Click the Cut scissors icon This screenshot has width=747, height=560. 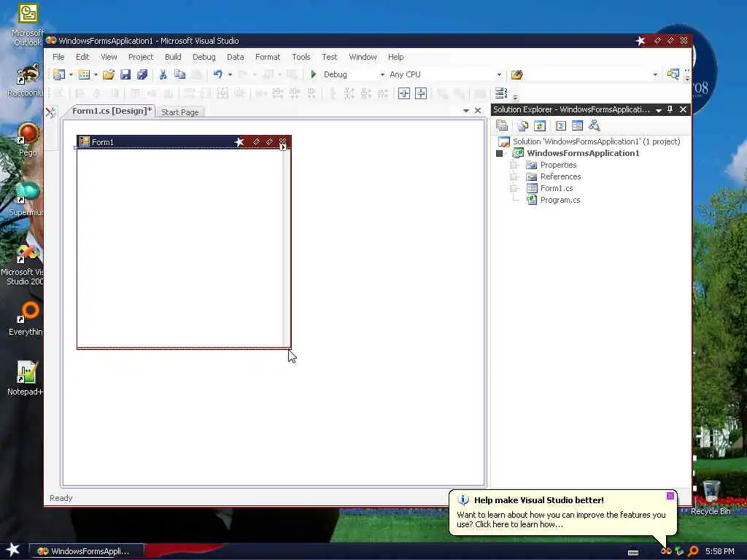coord(163,74)
